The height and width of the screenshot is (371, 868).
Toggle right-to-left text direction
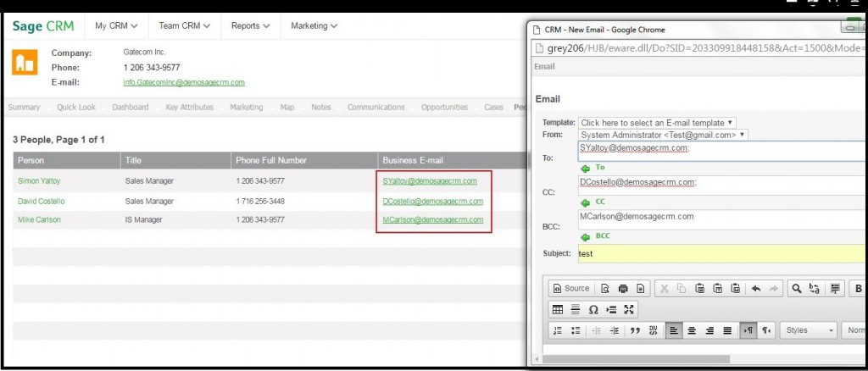tap(766, 330)
